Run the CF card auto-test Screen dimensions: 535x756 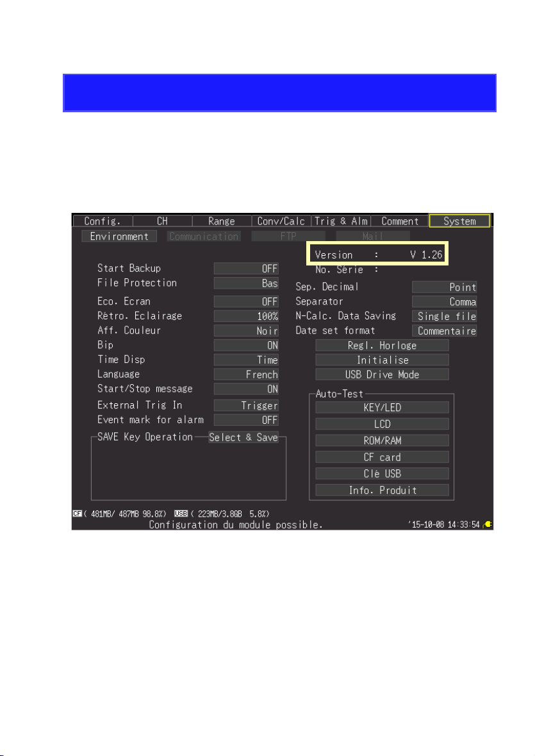tap(383, 457)
